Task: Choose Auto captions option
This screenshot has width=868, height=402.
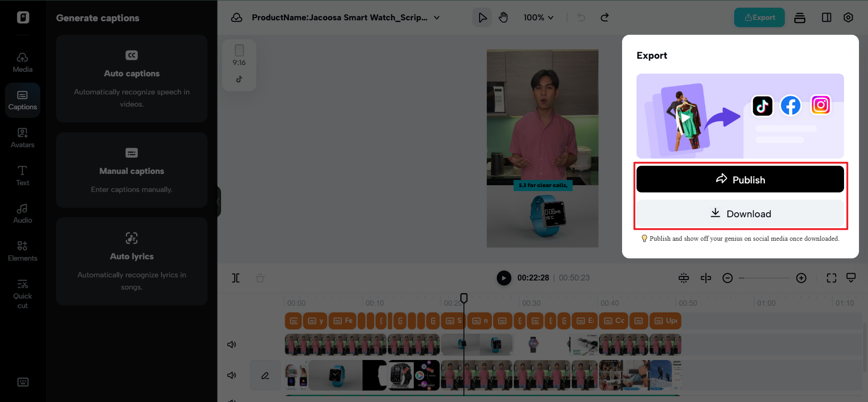Action: click(132, 79)
